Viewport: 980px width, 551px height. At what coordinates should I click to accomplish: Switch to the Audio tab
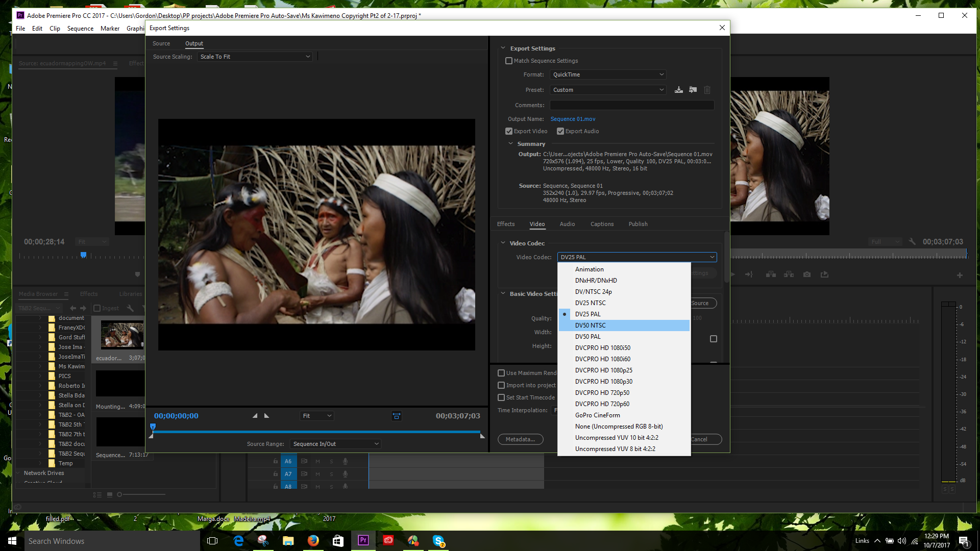567,224
